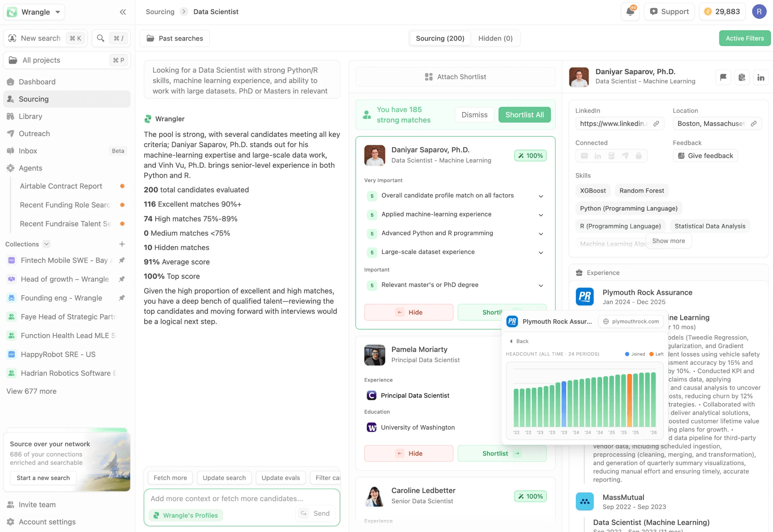Click Fetch more button
This screenshot has height=532, width=773.
tap(170, 478)
